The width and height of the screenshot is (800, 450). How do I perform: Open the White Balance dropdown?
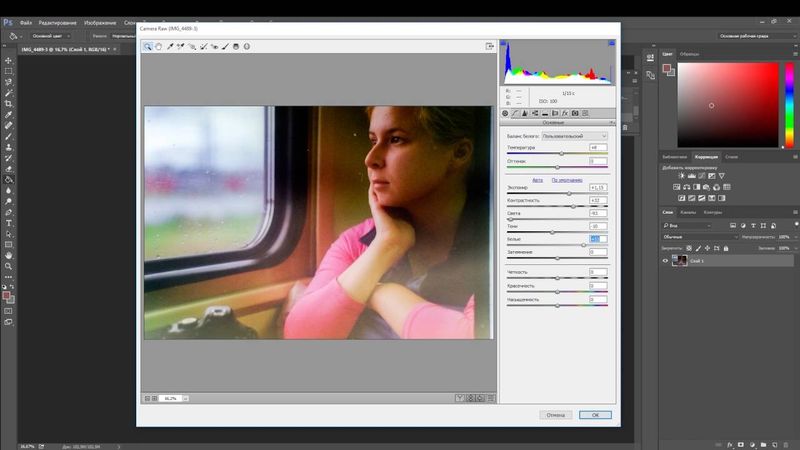point(574,136)
